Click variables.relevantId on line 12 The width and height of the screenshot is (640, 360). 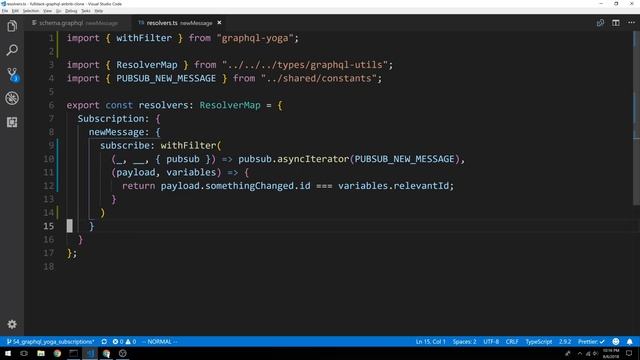(x=393, y=186)
